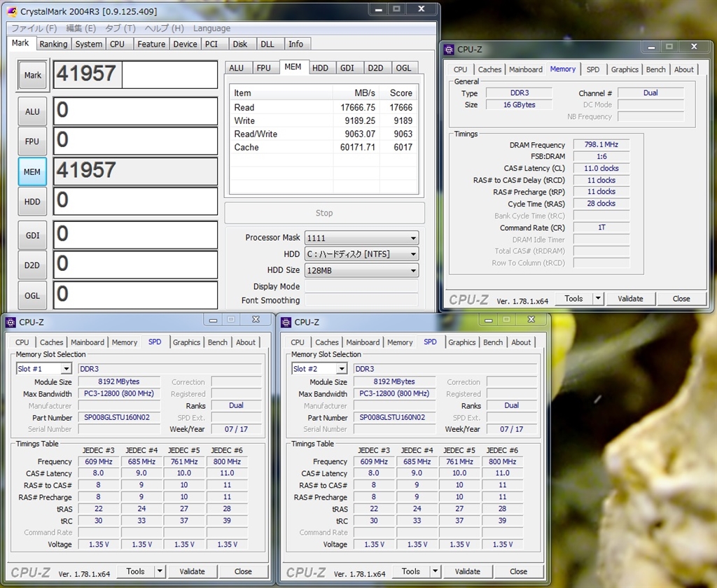Screen dimensions: 717x588
Task: Start the ALU benchmark button
Action: coord(32,111)
